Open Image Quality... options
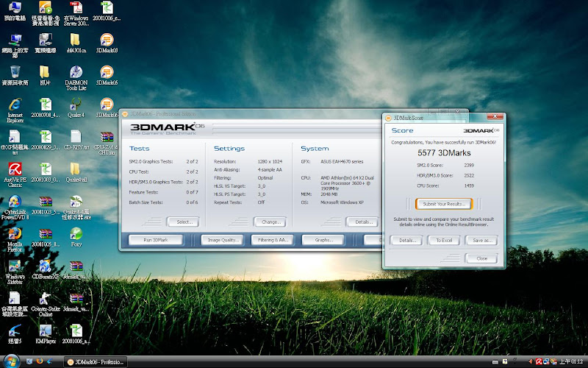The width and height of the screenshot is (588, 368). coord(220,240)
